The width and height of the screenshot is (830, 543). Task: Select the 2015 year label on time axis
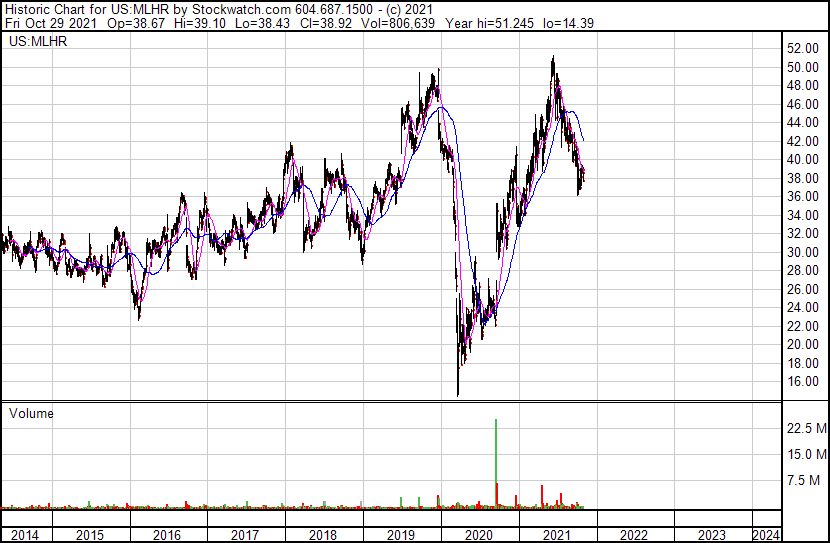(x=90, y=535)
